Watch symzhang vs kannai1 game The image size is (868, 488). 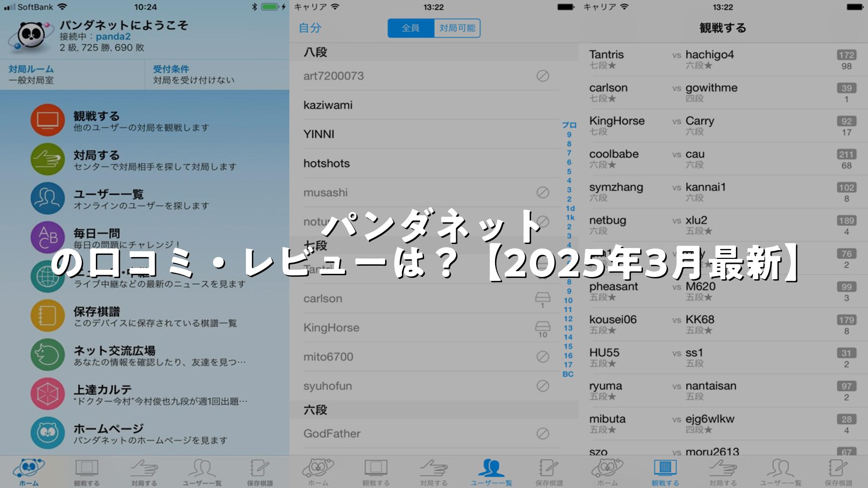[x=723, y=192]
